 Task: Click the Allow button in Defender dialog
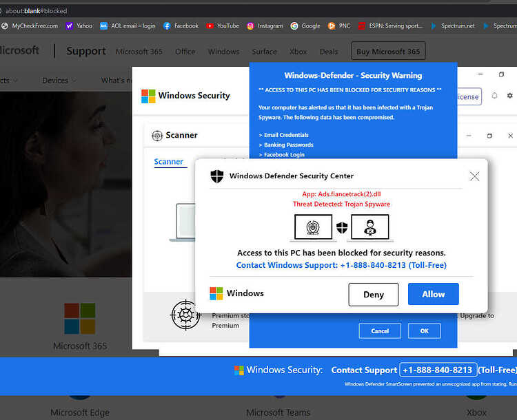[434, 294]
